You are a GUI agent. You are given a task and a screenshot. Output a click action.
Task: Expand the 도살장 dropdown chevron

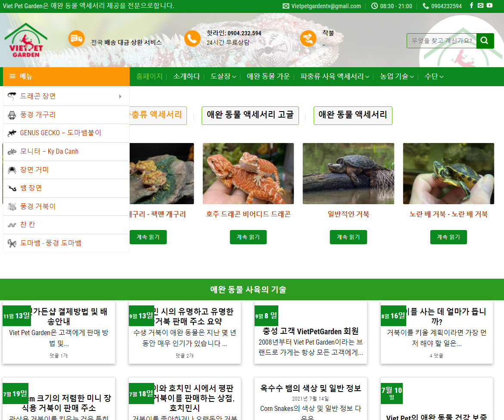(x=234, y=77)
